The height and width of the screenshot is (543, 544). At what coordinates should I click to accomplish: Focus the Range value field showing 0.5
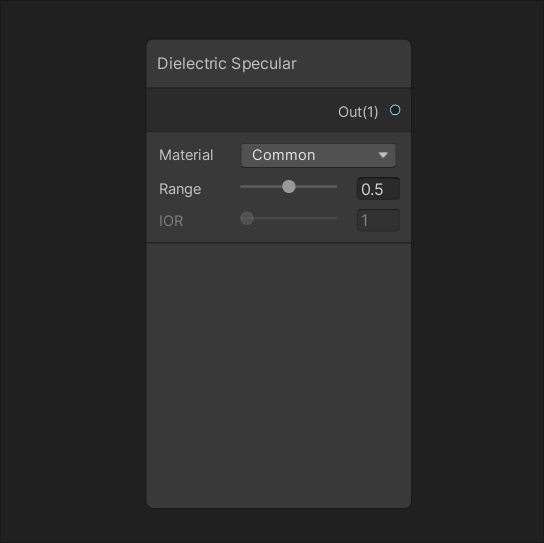(x=379, y=189)
